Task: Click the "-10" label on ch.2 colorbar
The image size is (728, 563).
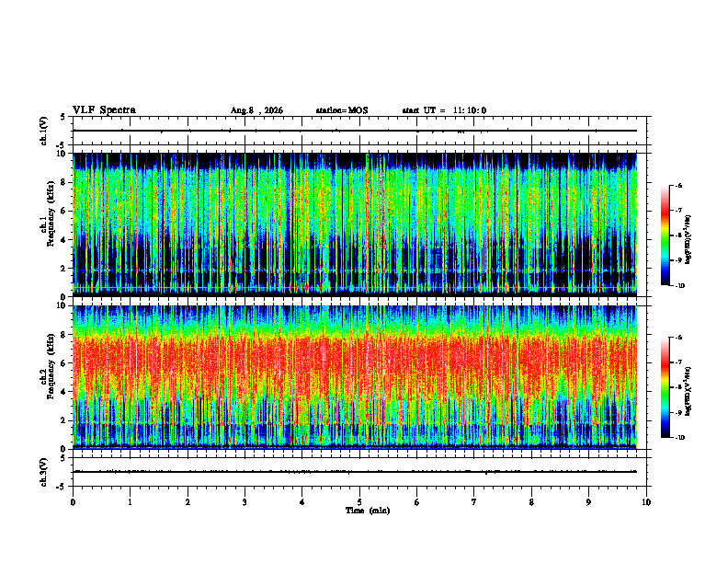Action: [x=680, y=438]
